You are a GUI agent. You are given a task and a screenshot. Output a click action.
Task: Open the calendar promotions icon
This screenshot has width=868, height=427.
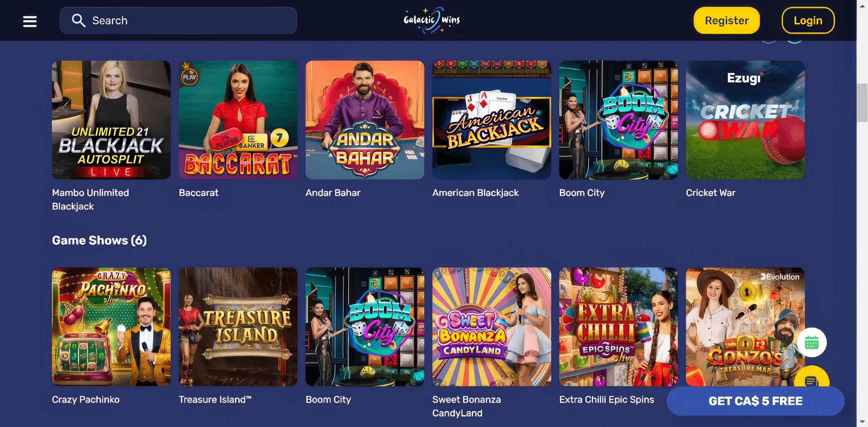(811, 342)
